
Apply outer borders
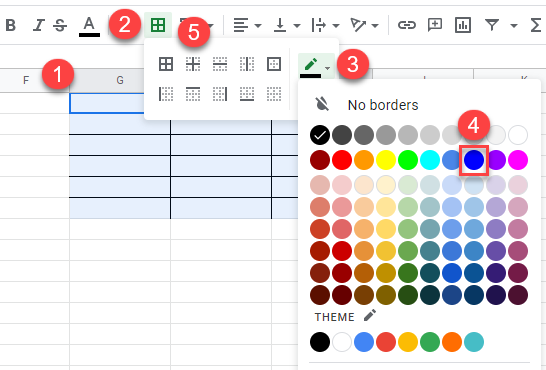tap(274, 64)
